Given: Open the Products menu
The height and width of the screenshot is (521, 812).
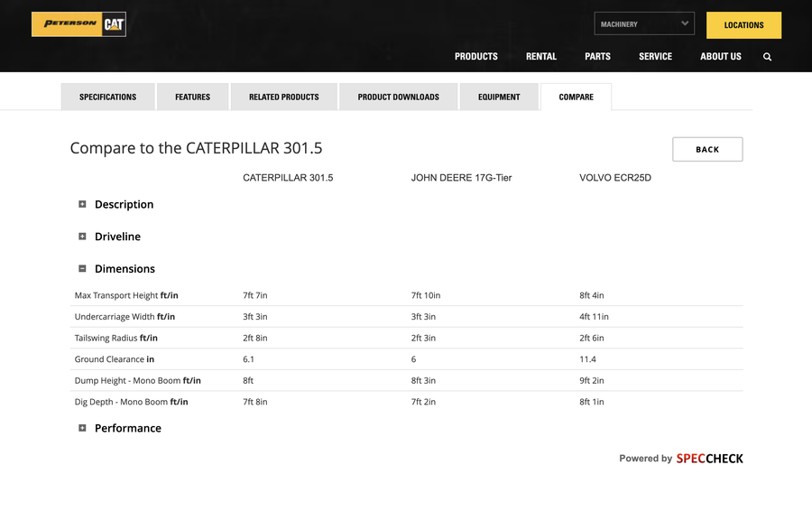Looking at the screenshot, I should (x=475, y=57).
